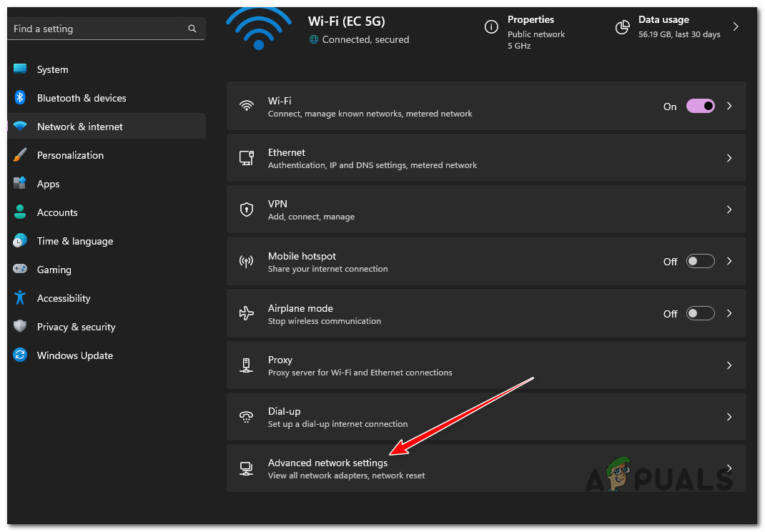Click the Airplane mode plane icon
Viewport: 765px width, 532px height.
tap(247, 313)
